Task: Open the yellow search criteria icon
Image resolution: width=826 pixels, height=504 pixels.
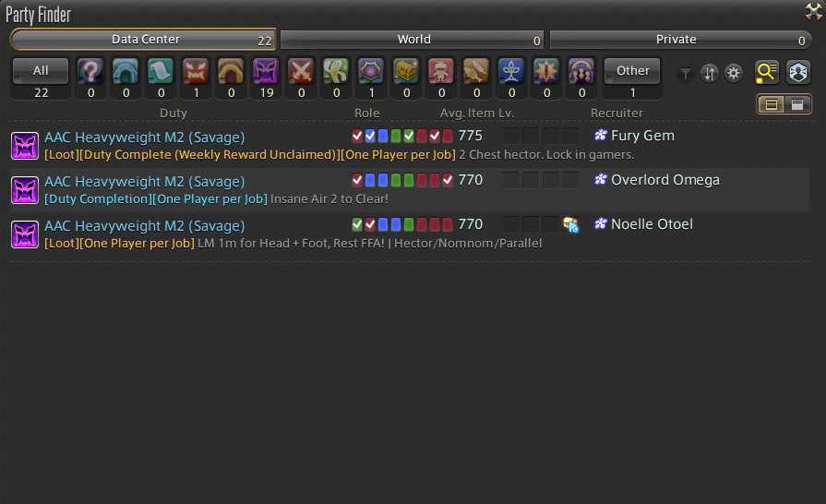Action: (x=767, y=72)
